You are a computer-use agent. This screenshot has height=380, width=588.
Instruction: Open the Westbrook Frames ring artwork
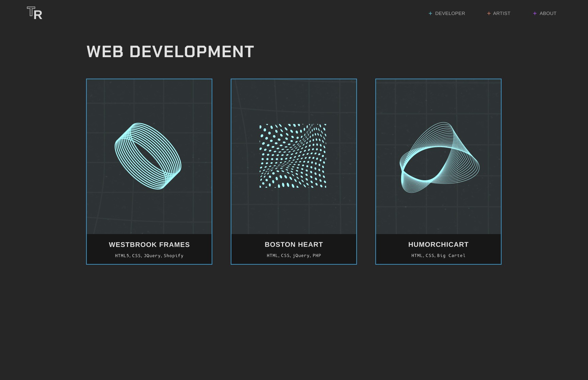[148, 156]
